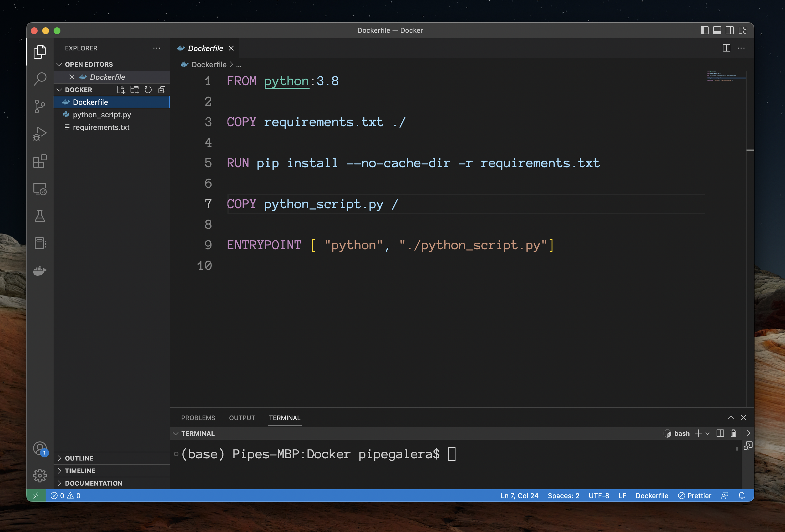Open editor More Actions ellipsis menu
The height and width of the screenshot is (532, 785).
[741, 48]
